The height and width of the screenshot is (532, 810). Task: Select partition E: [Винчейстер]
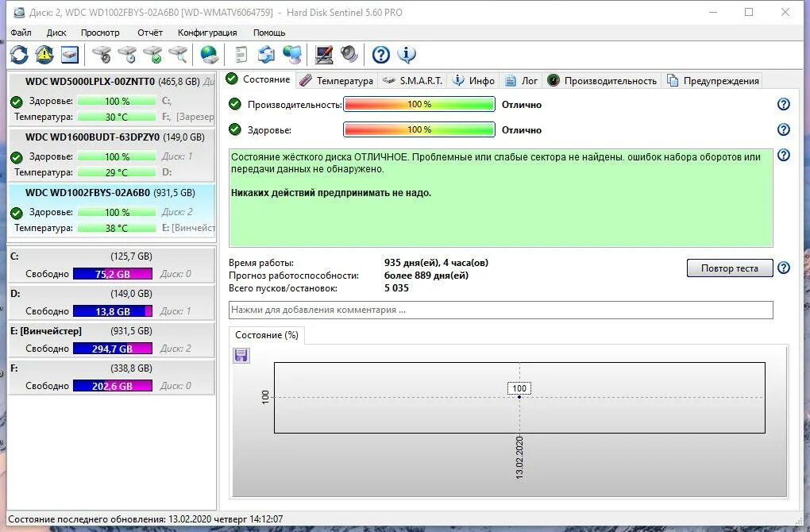point(112,340)
